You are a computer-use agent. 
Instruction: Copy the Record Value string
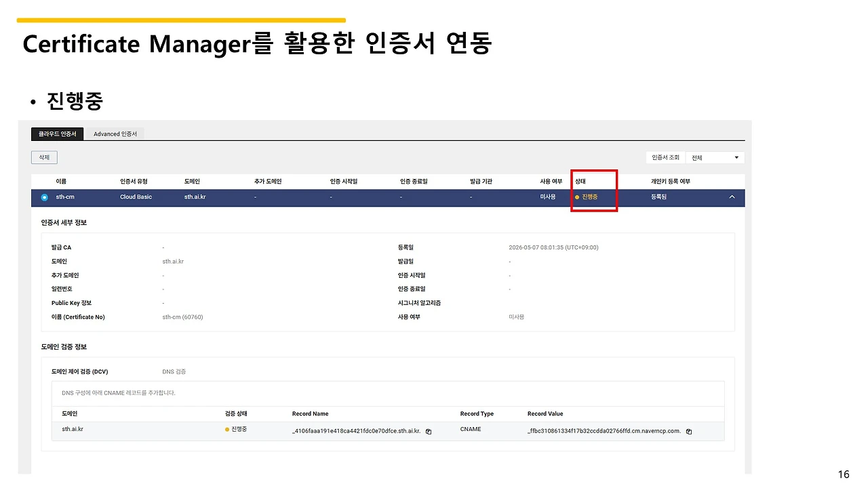pyautogui.click(x=689, y=432)
